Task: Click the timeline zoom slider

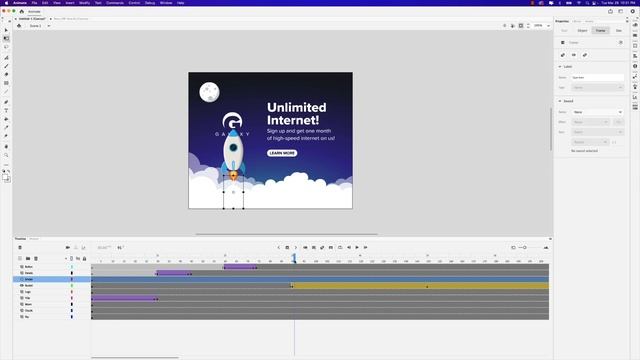Action: click(525, 247)
